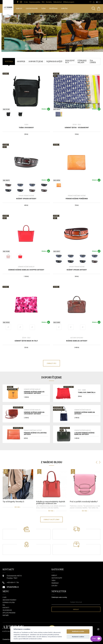Select the Doporučujeme tab
Viewport: 103px width, 644px height.
point(36,61)
